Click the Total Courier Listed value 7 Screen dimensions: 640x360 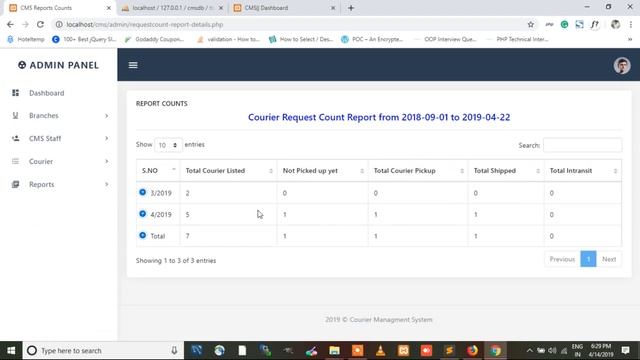pos(187,236)
